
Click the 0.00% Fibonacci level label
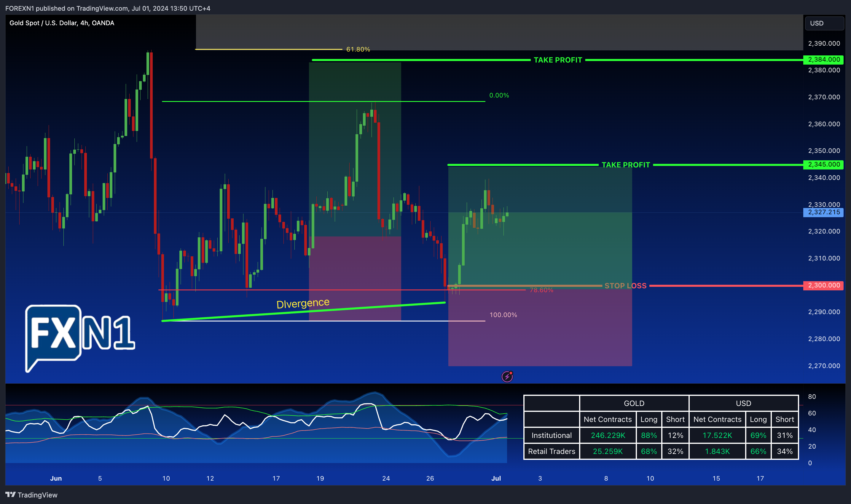coord(499,95)
